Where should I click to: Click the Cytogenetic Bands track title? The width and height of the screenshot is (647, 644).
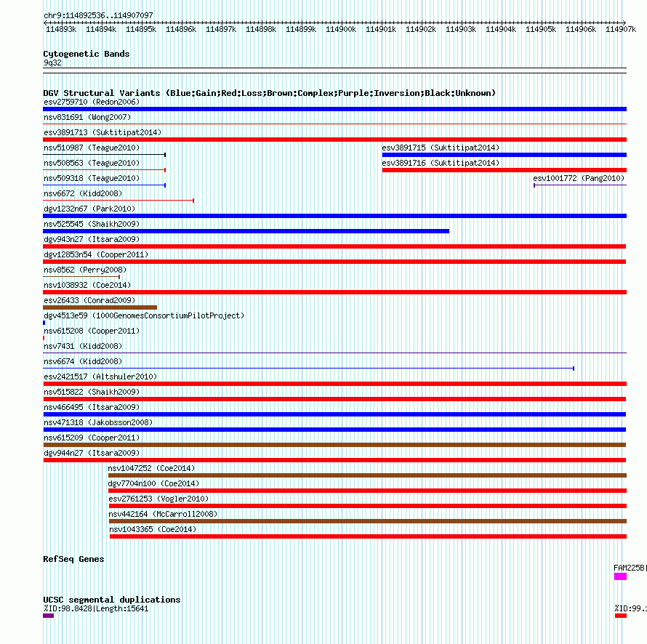(87, 54)
